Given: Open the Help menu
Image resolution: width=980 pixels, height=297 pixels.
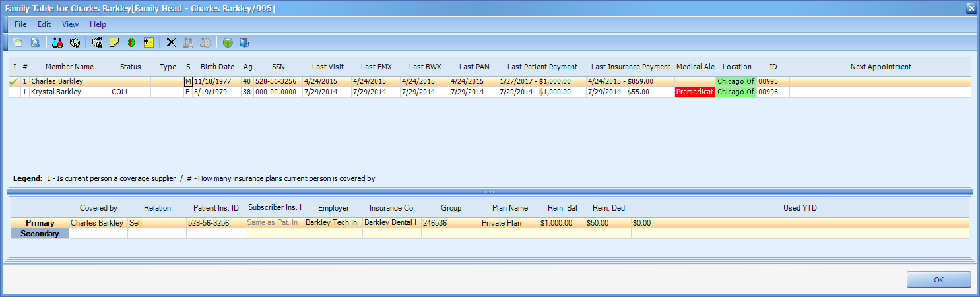Looking at the screenshot, I should (x=98, y=24).
